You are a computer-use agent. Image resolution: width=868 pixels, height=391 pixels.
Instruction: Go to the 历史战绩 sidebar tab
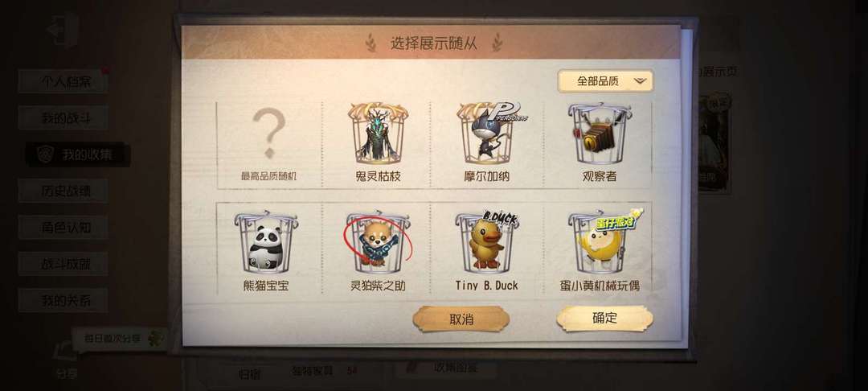point(63,191)
